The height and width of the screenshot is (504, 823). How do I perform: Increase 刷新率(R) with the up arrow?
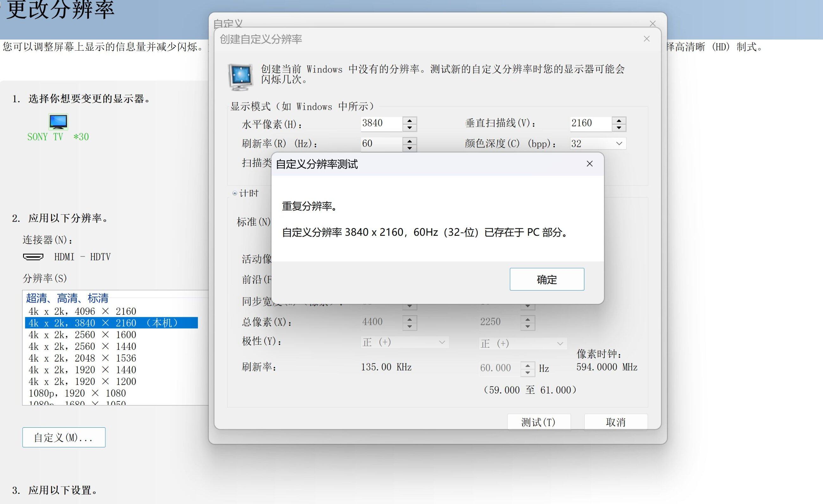click(x=410, y=141)
